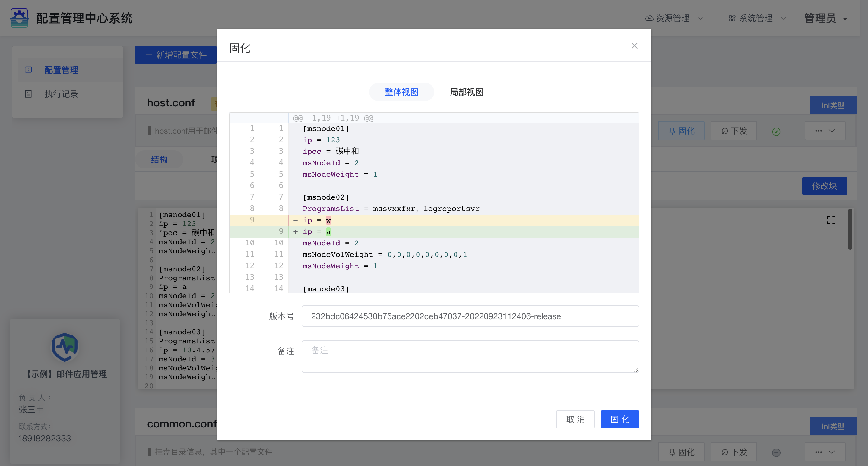
Task: Open the 管理员 user dropdown
Action: point(825,18)
